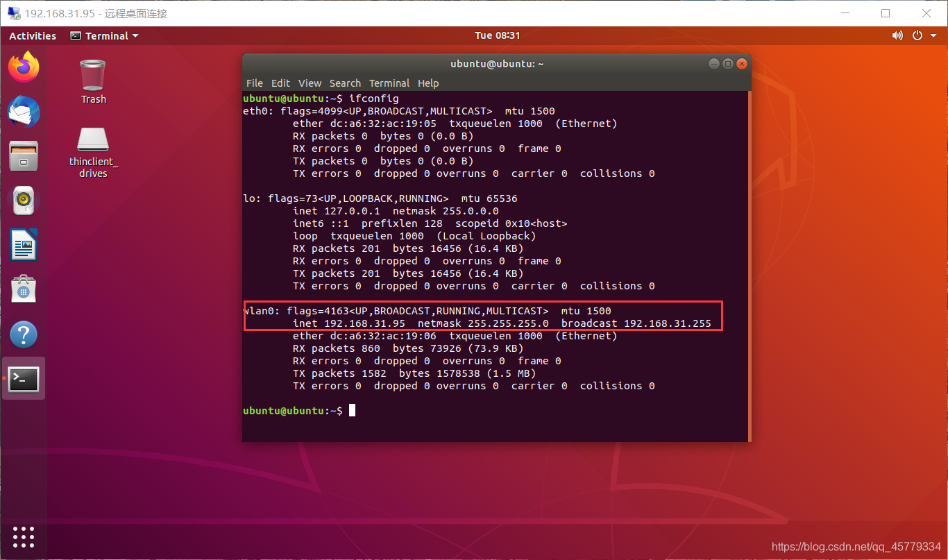948x560 pixels.
Task: Launch Ubuntu Software from the dock
Action: tap(23, 289)
